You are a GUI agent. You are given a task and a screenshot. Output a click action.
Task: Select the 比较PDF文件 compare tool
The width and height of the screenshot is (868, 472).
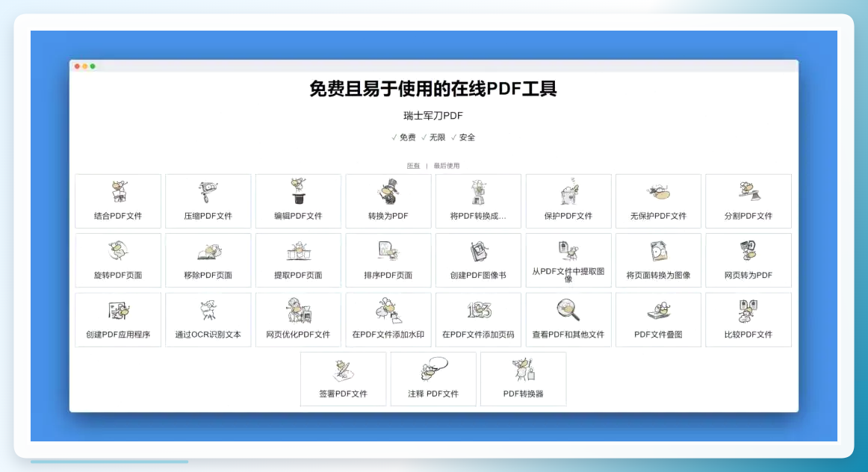748,320
